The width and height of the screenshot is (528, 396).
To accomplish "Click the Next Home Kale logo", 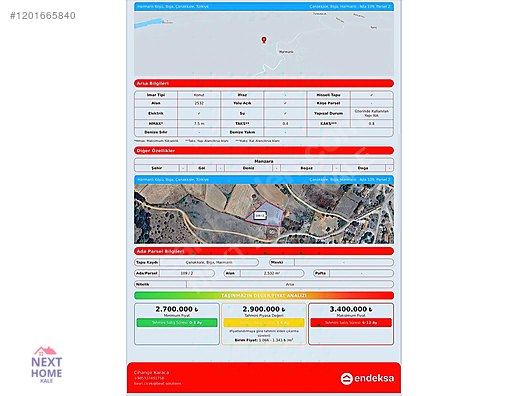I will [46, 365].
